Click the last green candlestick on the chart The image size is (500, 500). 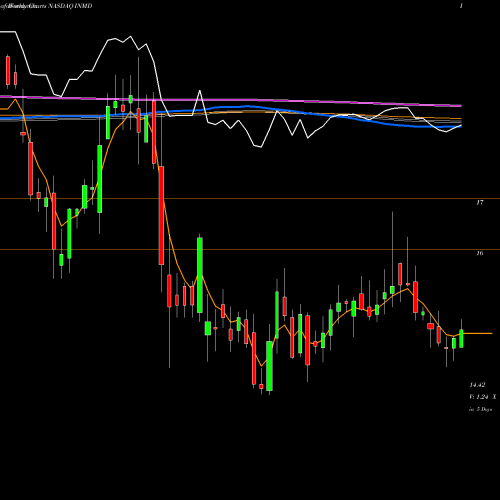pos(461,339)
